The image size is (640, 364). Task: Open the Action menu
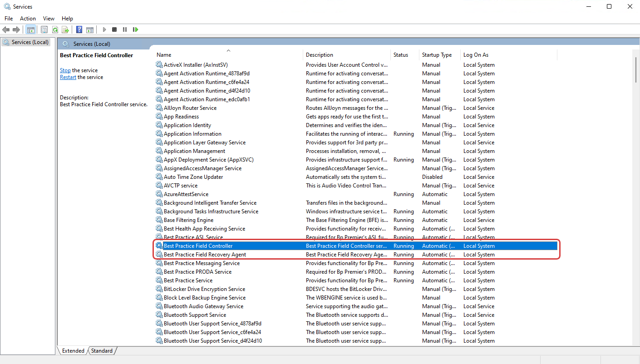(28, 19)
